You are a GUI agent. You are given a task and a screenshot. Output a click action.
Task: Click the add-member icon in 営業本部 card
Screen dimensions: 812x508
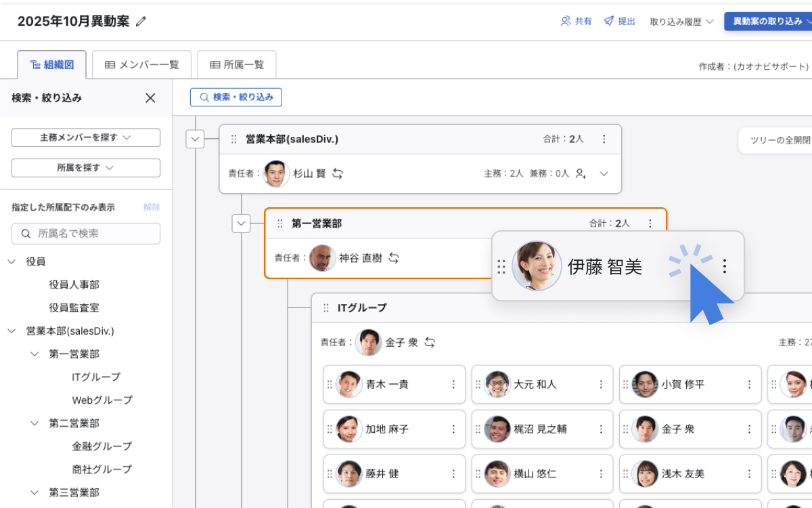click(581, 173)
